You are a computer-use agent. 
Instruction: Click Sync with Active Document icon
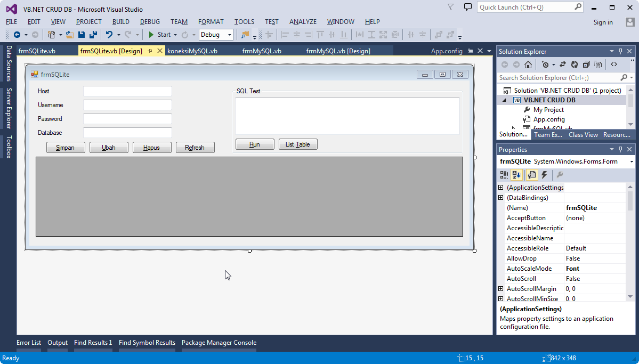click(563, 64)
